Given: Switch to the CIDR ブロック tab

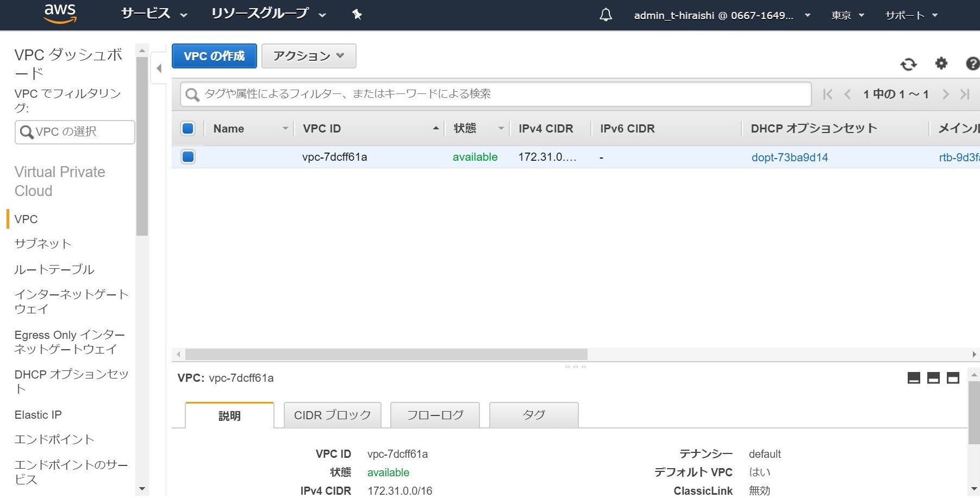Looking at the screenshot, I should point(332,415).
